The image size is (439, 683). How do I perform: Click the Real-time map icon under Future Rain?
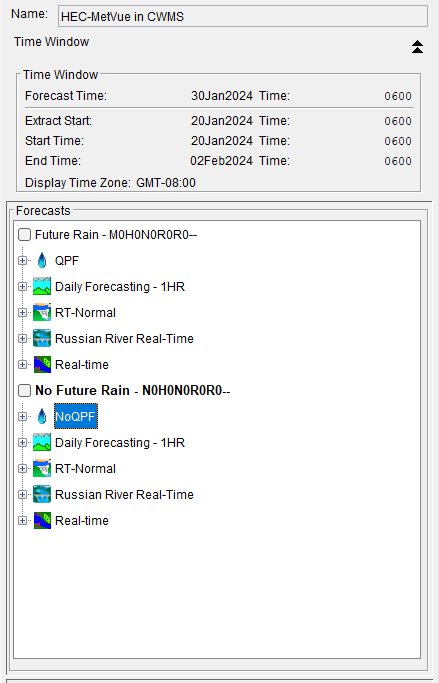pos(42,364)
